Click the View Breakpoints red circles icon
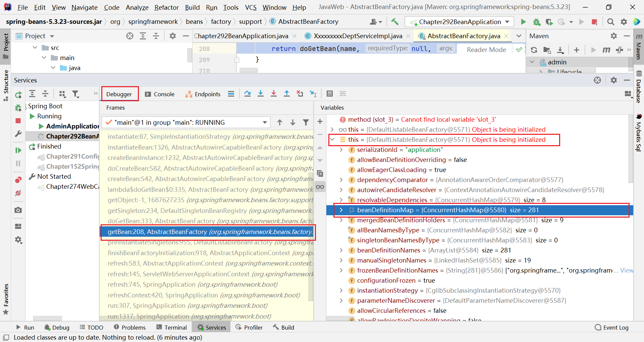The image size is (644, 342). click(18, 180)
